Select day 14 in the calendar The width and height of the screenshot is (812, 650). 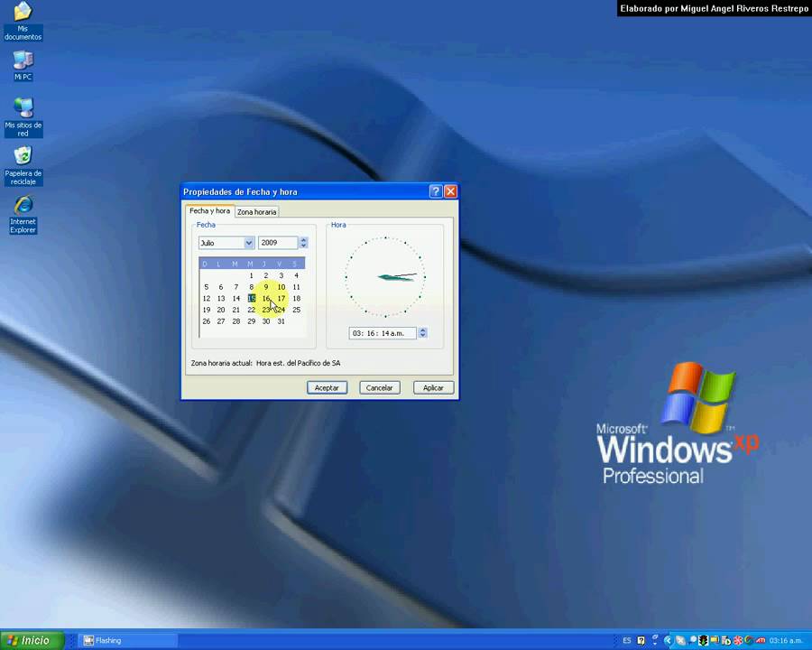pyautogui.click(x=236, y=298)
